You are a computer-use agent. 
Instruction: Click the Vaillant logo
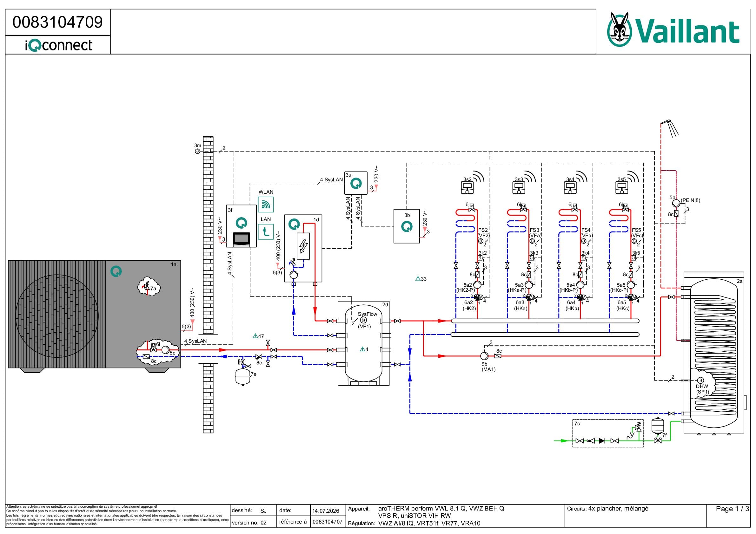point(673,29)
